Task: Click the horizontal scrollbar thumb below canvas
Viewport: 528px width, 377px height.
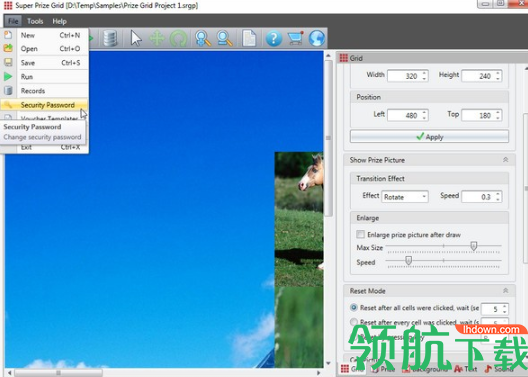Action: tap(58, 373)
